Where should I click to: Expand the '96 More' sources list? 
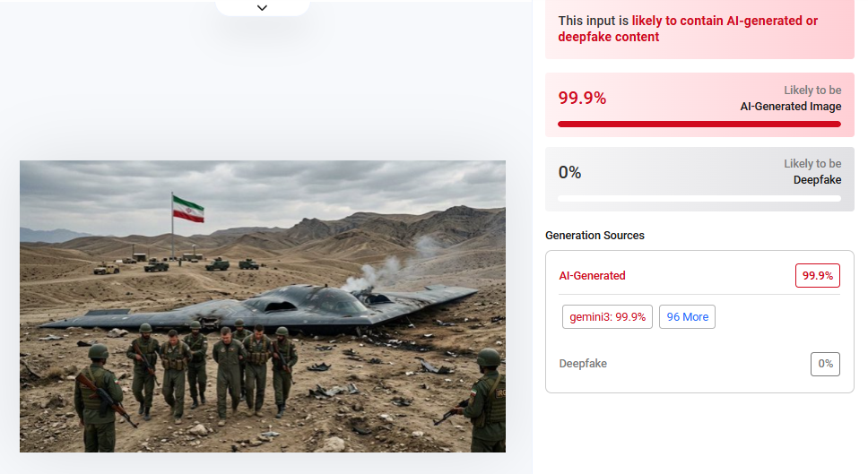(x=687, y=317)
